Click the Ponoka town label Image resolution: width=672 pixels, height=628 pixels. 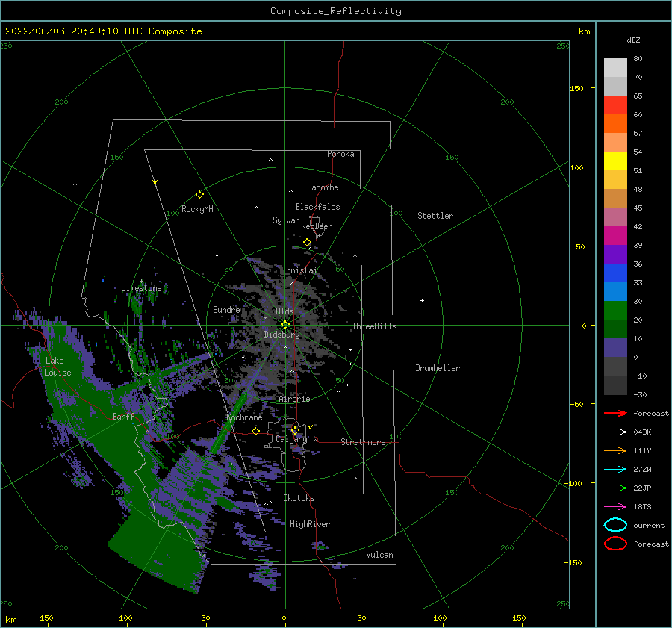pos(340,154)
